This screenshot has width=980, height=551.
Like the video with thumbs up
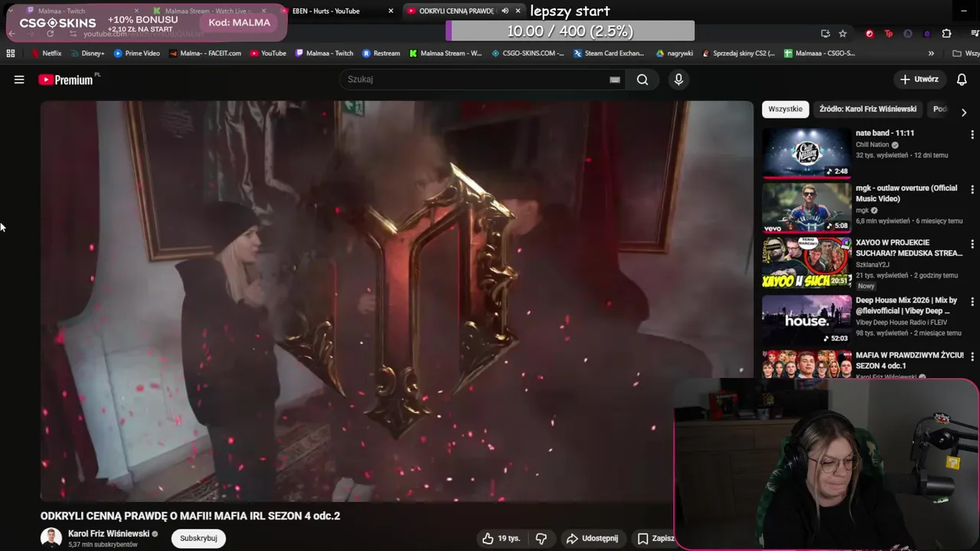(500, 539)
